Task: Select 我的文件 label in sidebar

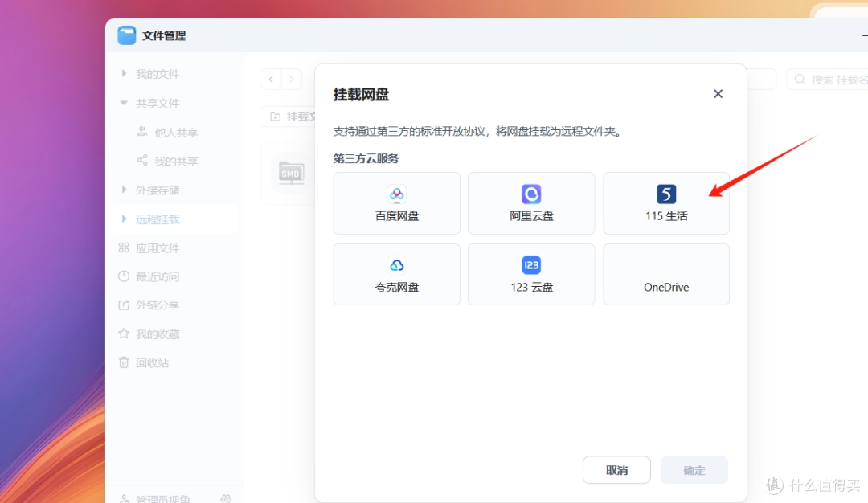Action: [x=158, y=74]
